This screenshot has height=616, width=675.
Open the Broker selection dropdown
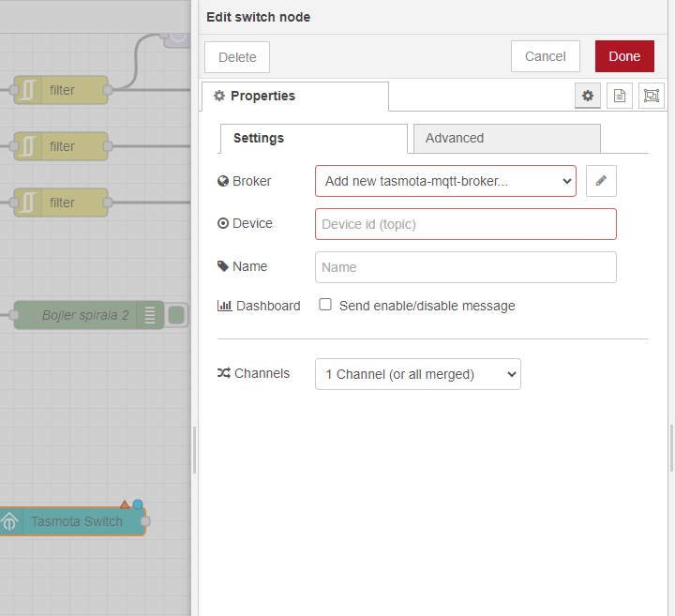(445, 181)
